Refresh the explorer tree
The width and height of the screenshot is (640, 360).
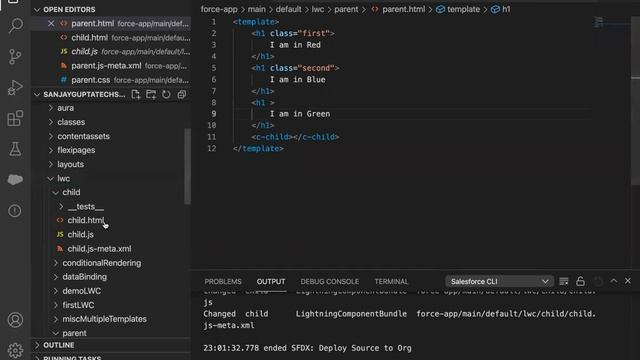click(166, 95)
